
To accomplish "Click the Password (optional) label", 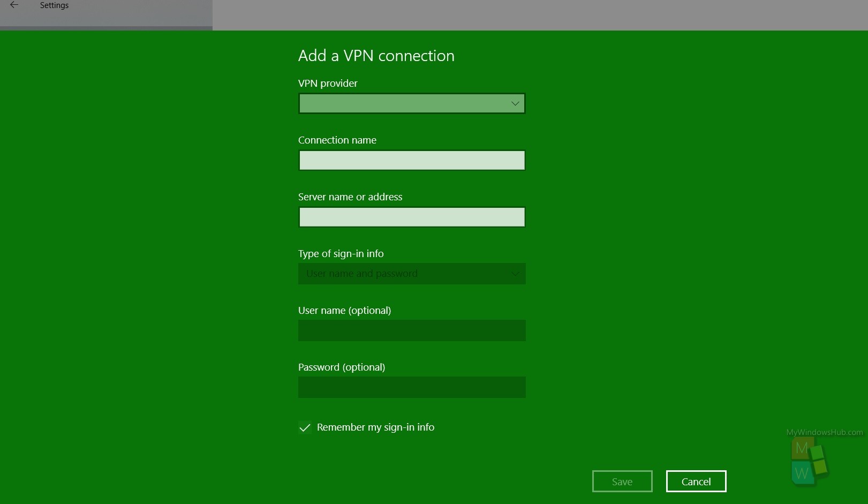I will [x=342, y=367].
